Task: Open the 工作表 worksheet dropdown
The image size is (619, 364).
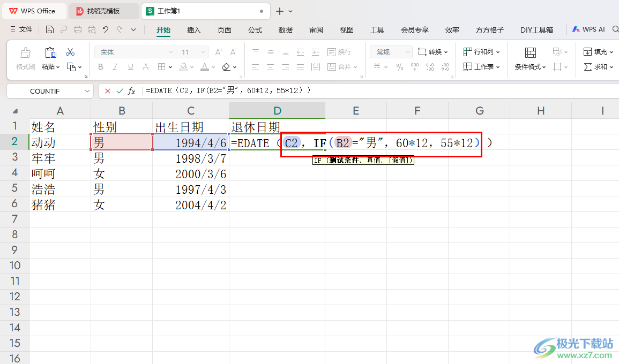Action: click(481, 67)
